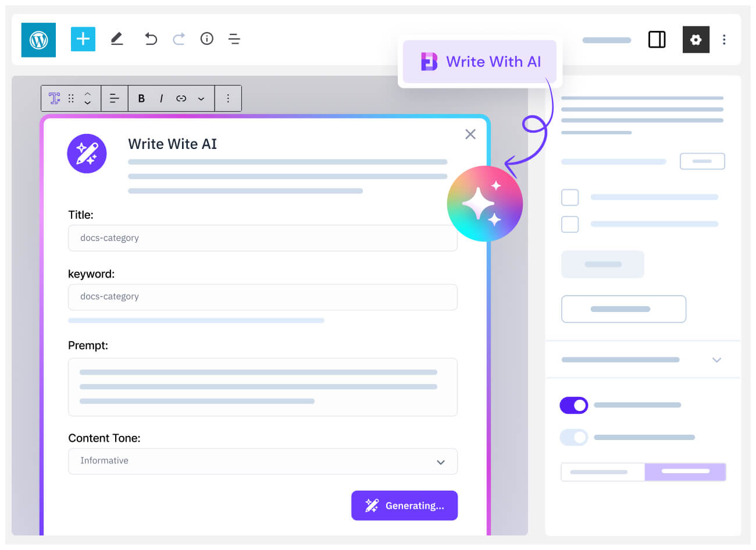Redo the last change
This screenshot has height=550, width=756.
179,38
